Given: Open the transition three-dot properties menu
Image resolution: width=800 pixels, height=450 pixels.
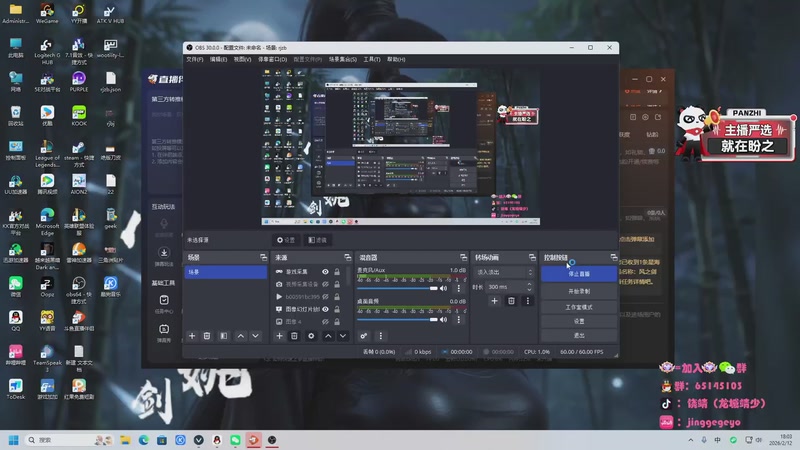Looking at the screenshot, I should 528,301.
